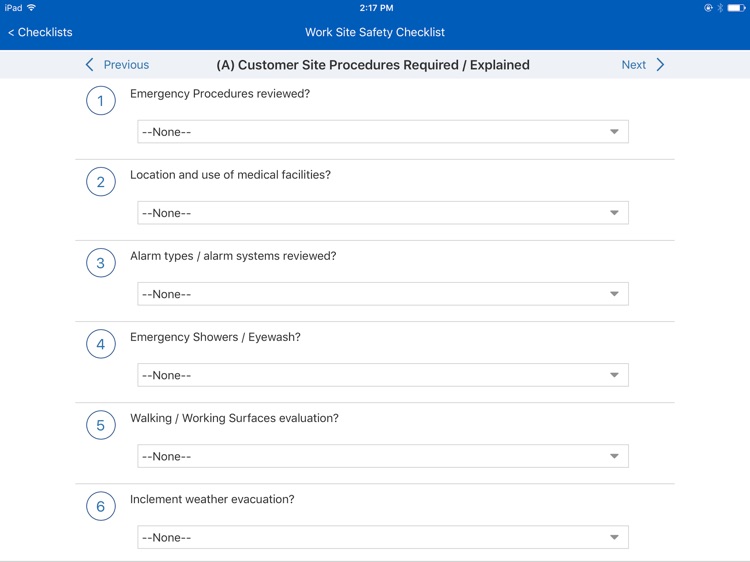The height and width of the screenshot is (562, 750).
Task: Select question 1 circle number icon
Action: point(100,100)
